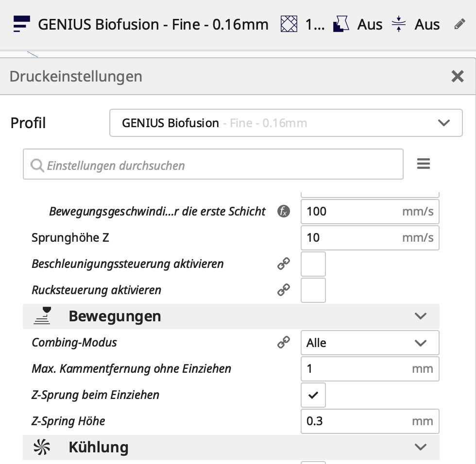Click the infill pattern icon in header
476x464 pixels.
(289, 24)
